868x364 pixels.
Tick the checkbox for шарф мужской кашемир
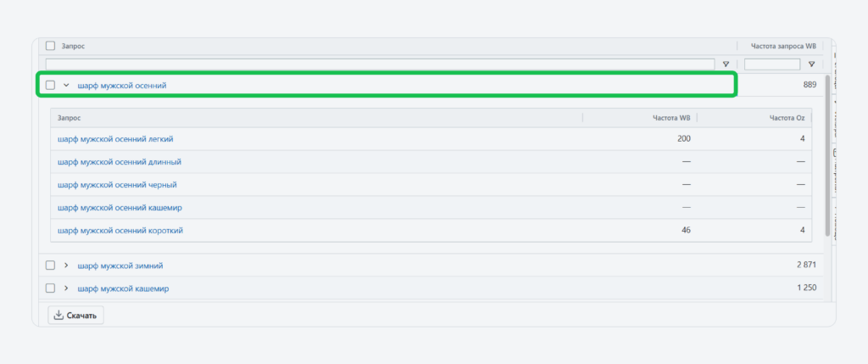[50, 288]
